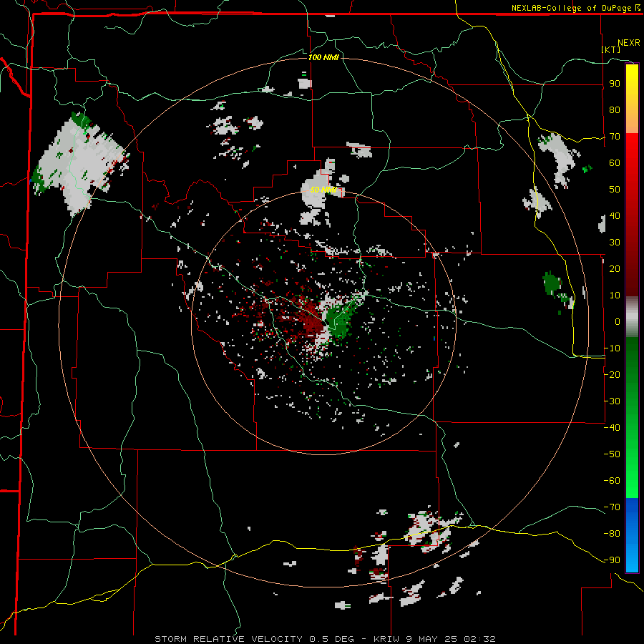This screenshot has width=644, height=644.
Task: Click the green inbound velocity area near the radar center
Action: (x=340, y=321)
